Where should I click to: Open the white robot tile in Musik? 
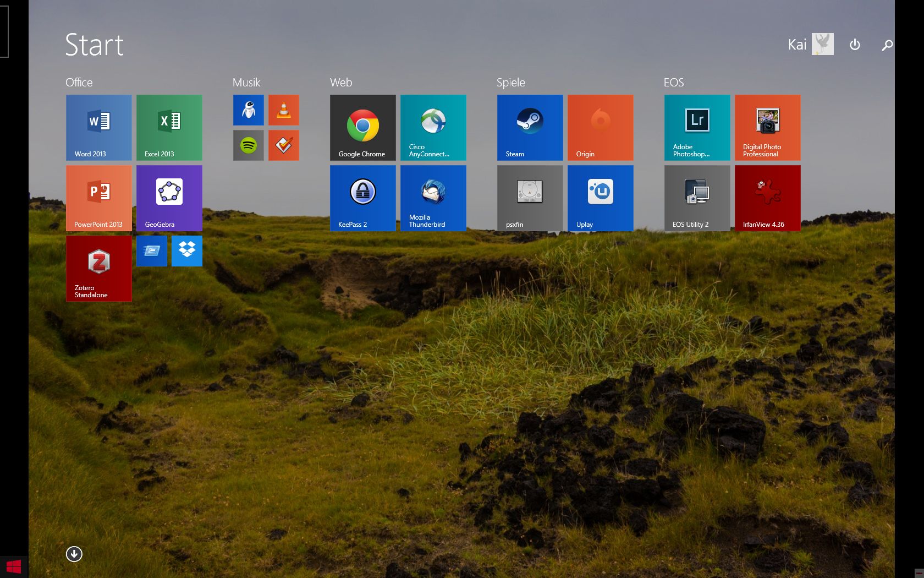click(x=249, y=110)
